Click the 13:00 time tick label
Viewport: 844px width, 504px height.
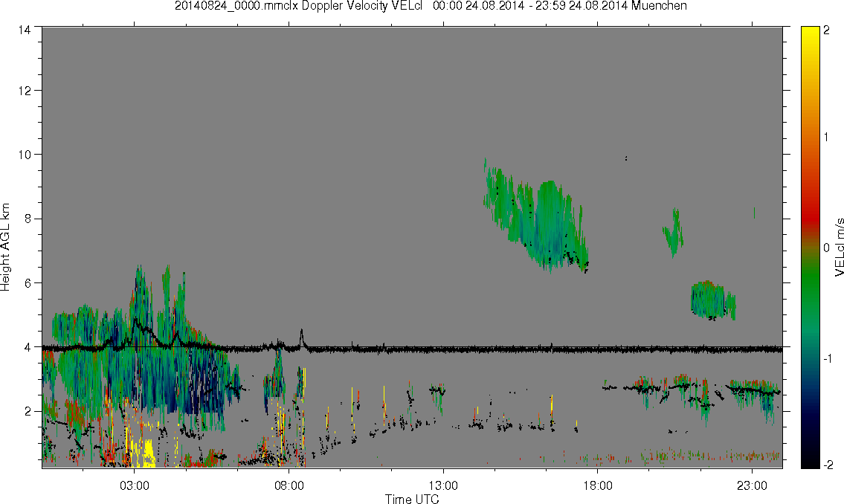pyautogui.click(x=443, y=486)
